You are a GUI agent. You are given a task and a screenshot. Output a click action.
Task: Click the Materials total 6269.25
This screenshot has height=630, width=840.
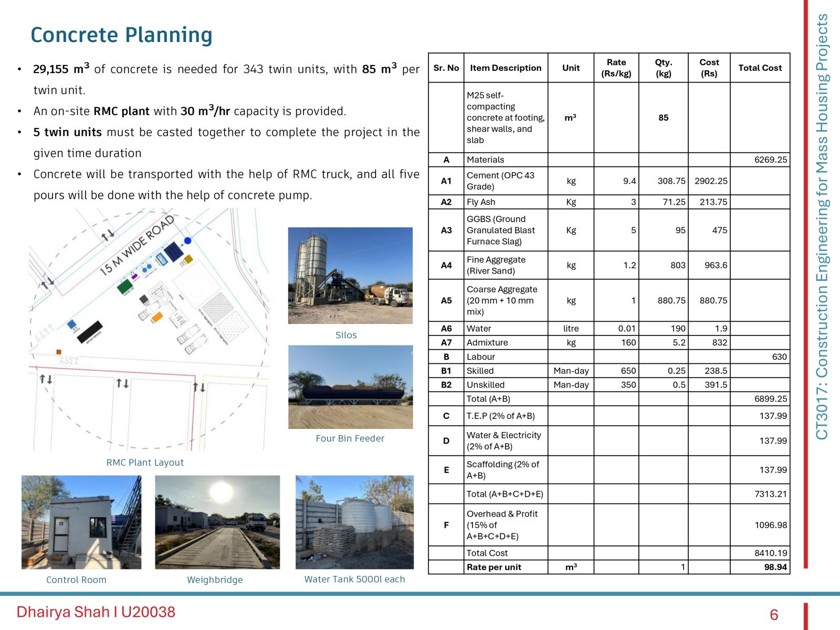(x=771, y=160)
